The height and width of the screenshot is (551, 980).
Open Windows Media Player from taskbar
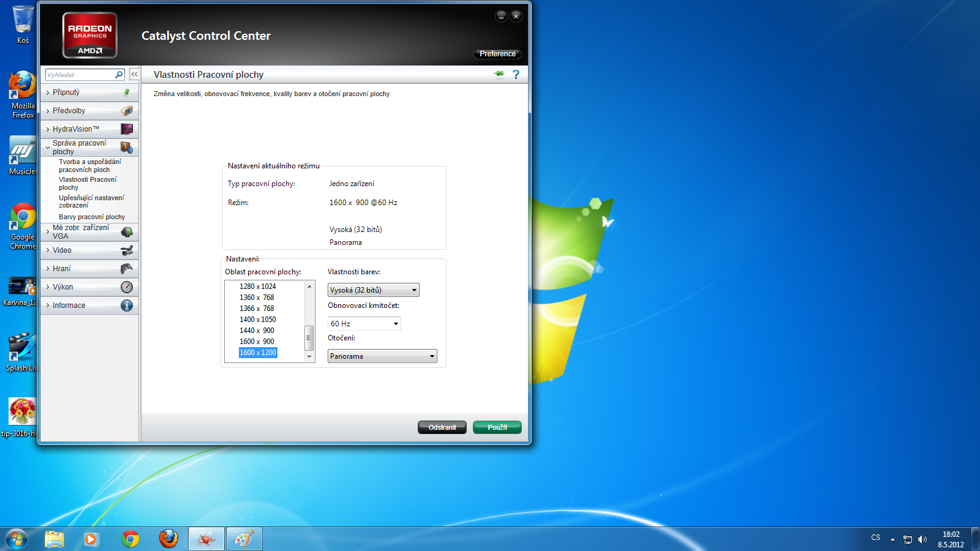pos(92,539)
